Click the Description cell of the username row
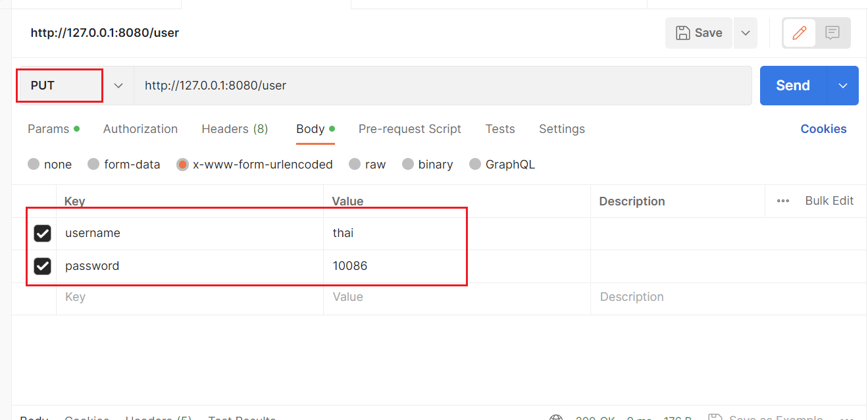Image resolution: width=868 pixels, height=420 pixels. pos(728,234)
